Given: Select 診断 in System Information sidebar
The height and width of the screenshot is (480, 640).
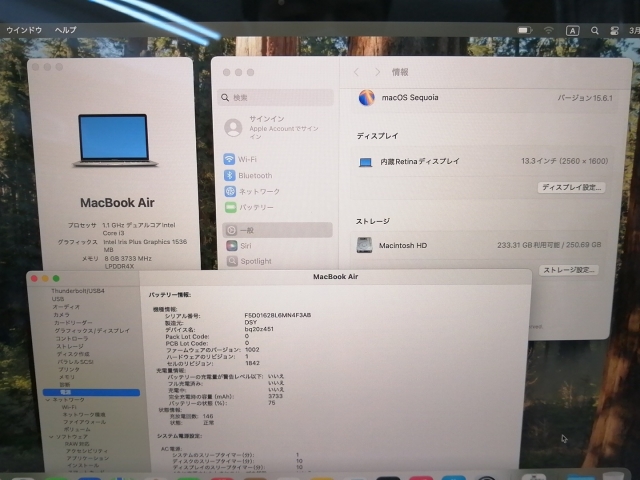Looking at the screenshot, I should 65,384.
